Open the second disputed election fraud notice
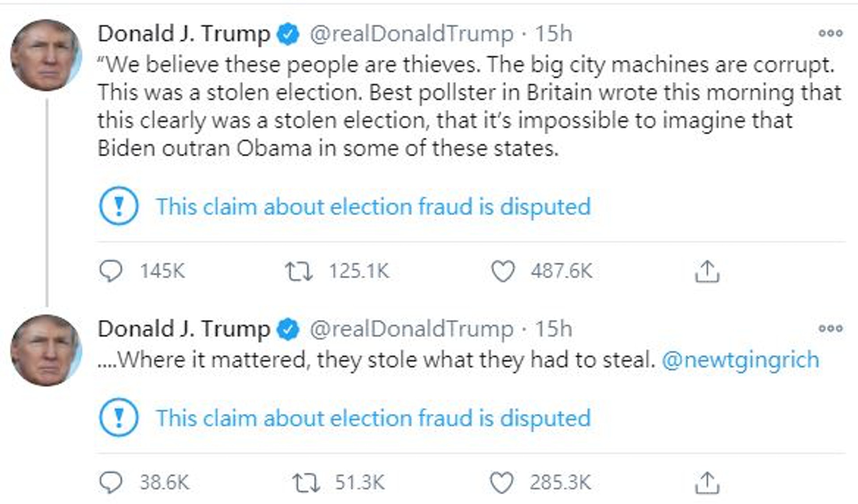 [373, 418]
